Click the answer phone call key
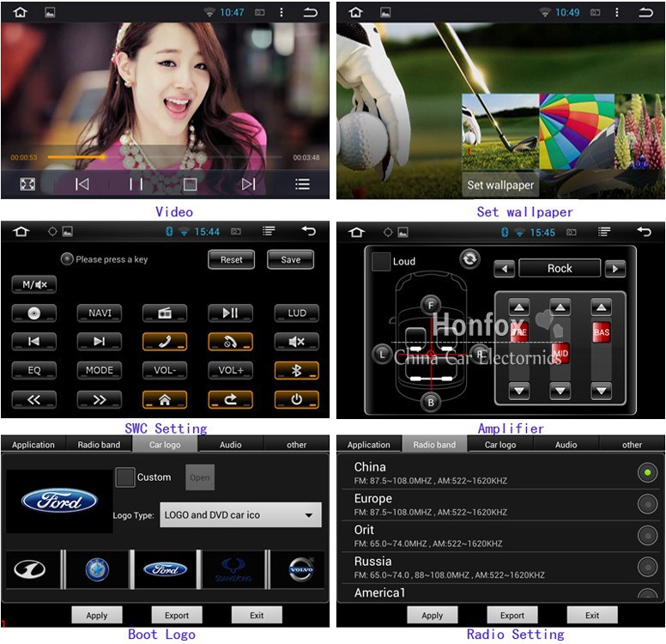666x644 pixels. point(164,342)
